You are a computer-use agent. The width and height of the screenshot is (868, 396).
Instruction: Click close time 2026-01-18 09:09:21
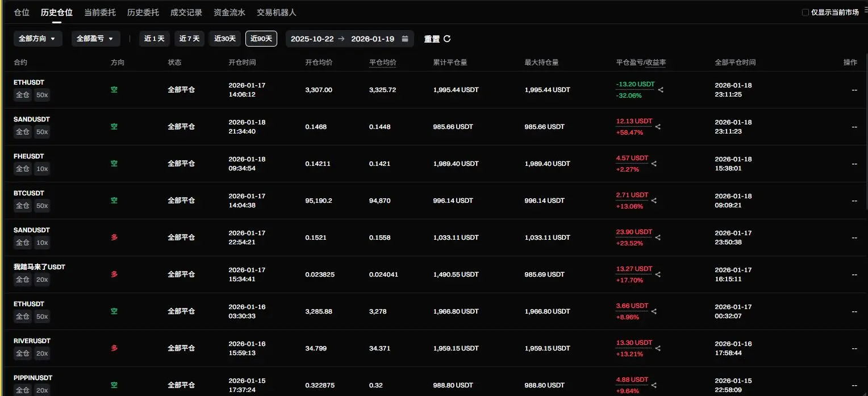(733, 201)
